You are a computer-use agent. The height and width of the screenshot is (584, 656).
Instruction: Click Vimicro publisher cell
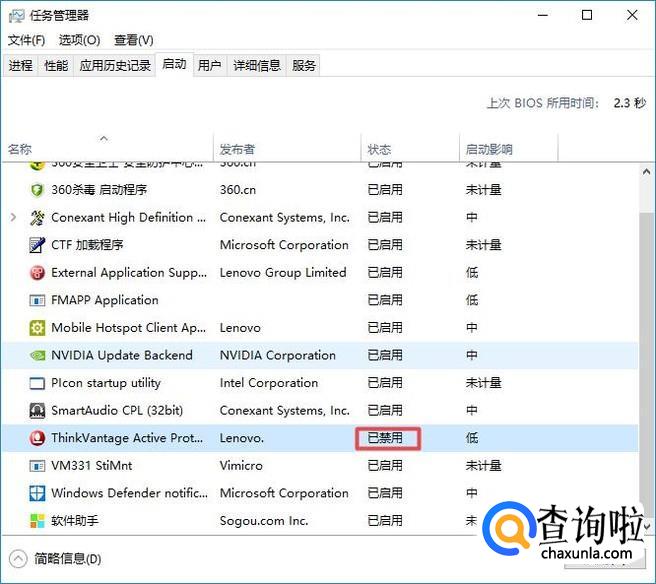coord(241,466)
